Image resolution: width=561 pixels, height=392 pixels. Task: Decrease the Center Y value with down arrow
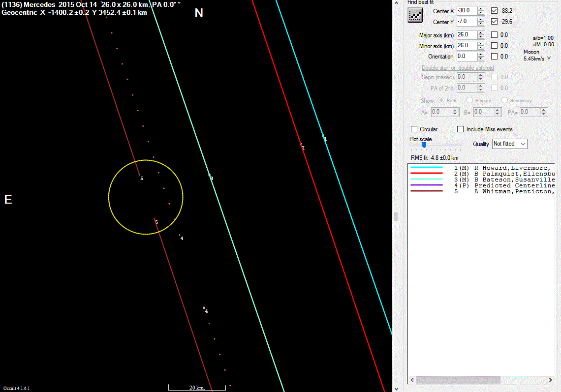coord(481,24)
